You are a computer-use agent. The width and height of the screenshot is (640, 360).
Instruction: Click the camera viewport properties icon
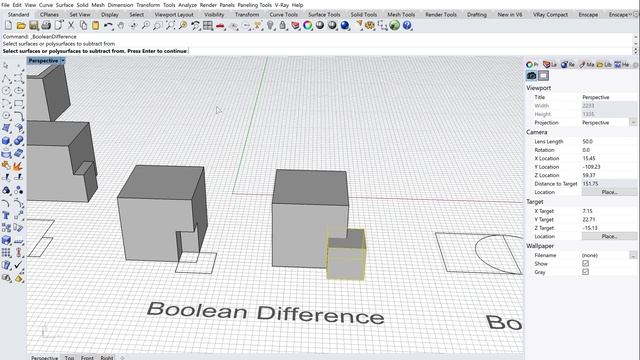point(531,76)
